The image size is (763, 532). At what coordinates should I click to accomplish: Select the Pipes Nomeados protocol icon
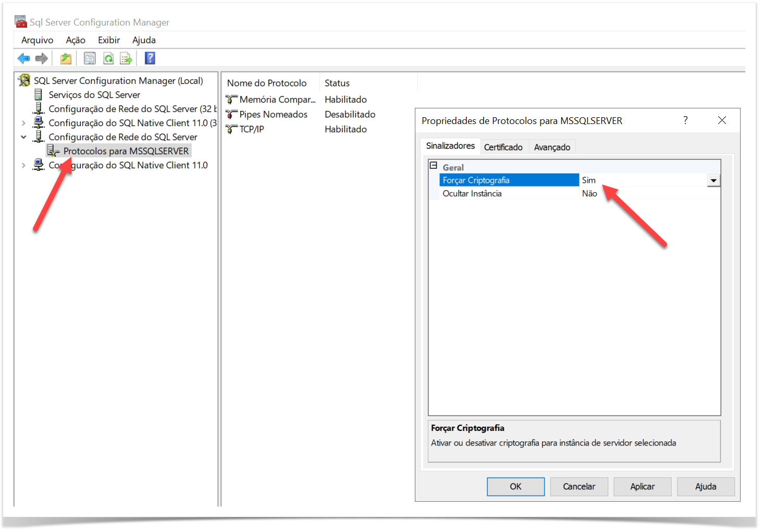pyautogui.click(x=231, y=114)
